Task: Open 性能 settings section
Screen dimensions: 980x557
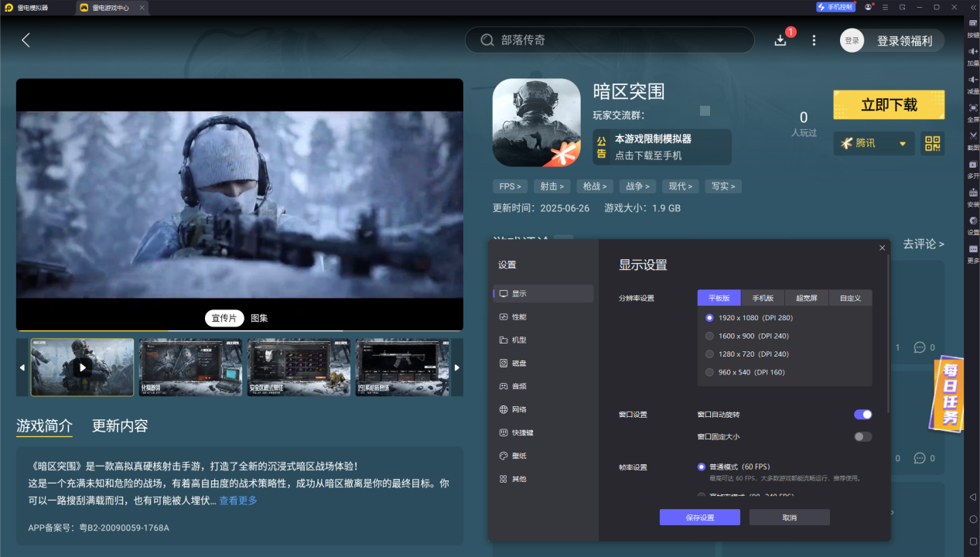Action: (x=543, y=316)
